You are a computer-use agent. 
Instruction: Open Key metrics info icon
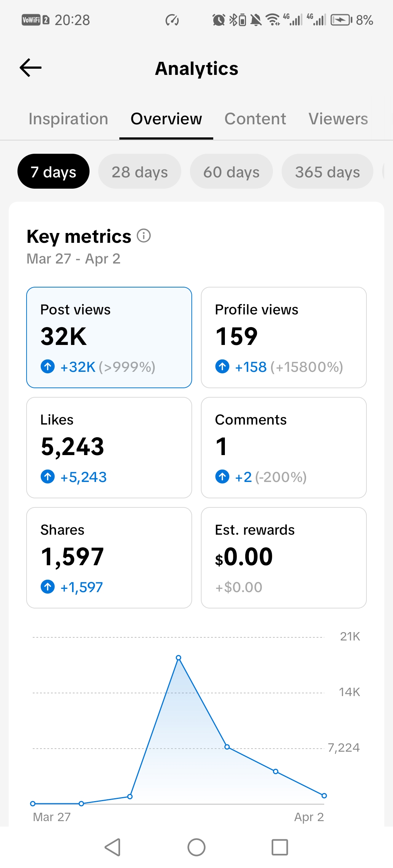pos(144,236)
